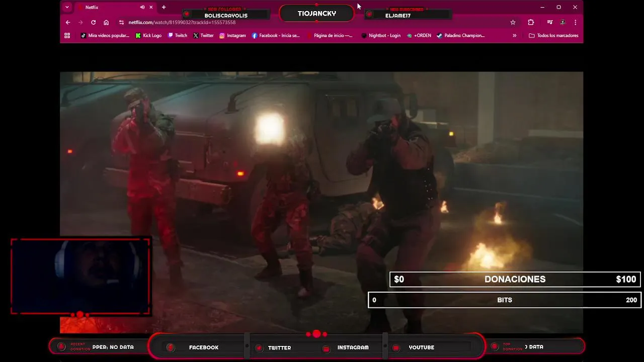Go back to the previous page
Viewport: 644px width, 362px height.
(68, 22)
